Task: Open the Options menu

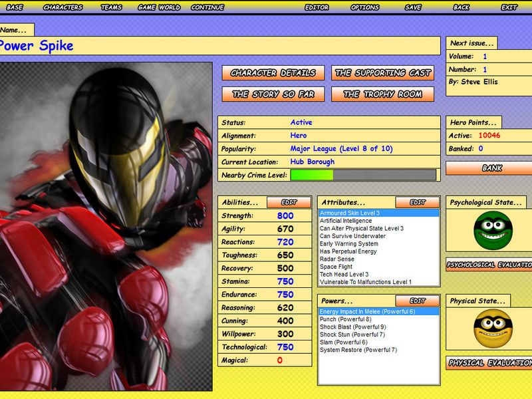Action: [x=364, y=7]
